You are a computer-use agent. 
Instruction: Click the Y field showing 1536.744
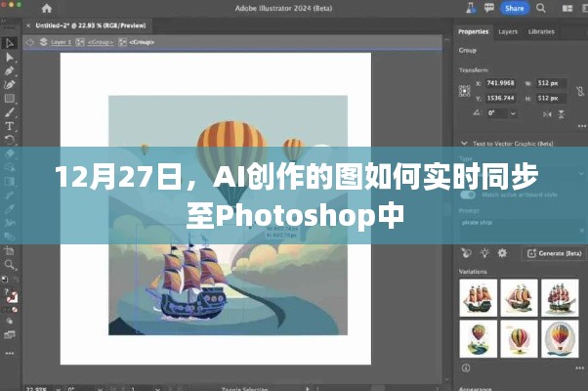point(501,98)
